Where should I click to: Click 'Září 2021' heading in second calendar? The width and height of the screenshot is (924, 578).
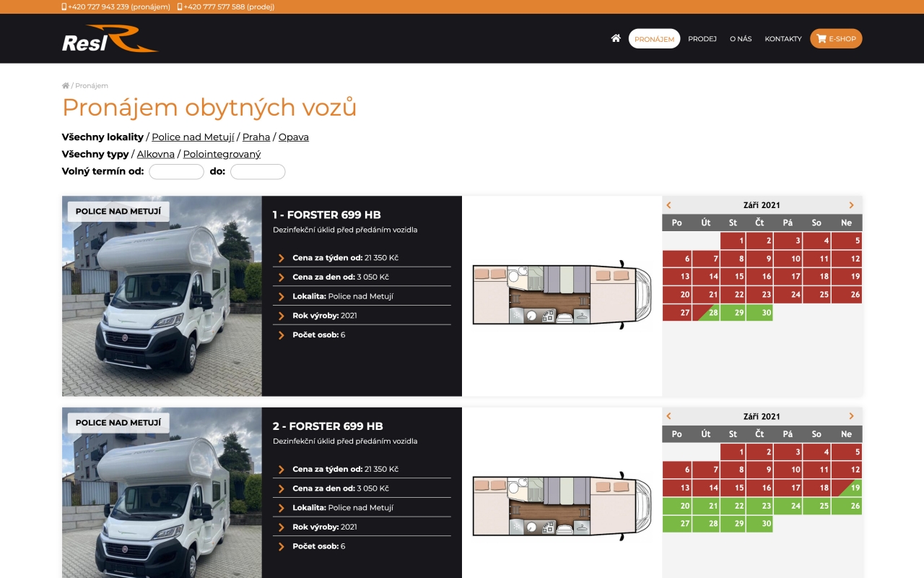click(762, 416)
